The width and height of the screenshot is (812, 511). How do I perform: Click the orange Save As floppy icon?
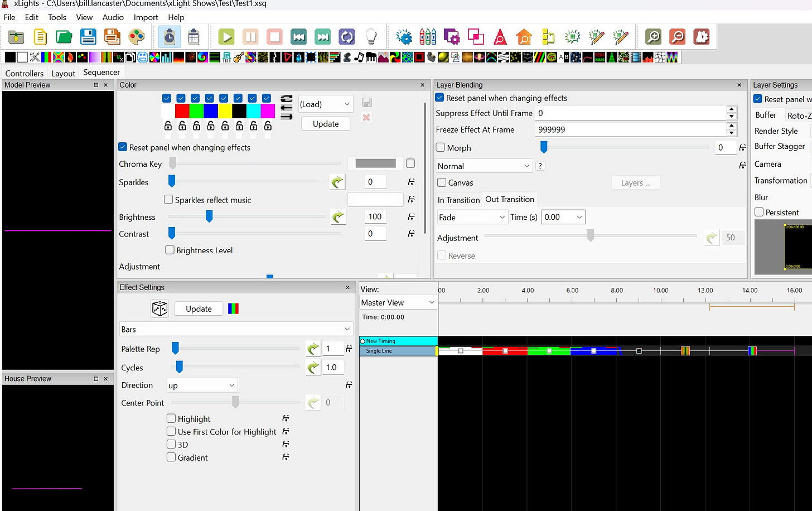(x=112, y=37)
